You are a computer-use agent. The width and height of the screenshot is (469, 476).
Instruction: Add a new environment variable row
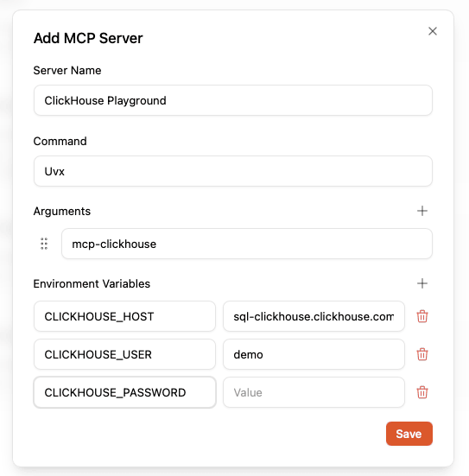(422, 283)
